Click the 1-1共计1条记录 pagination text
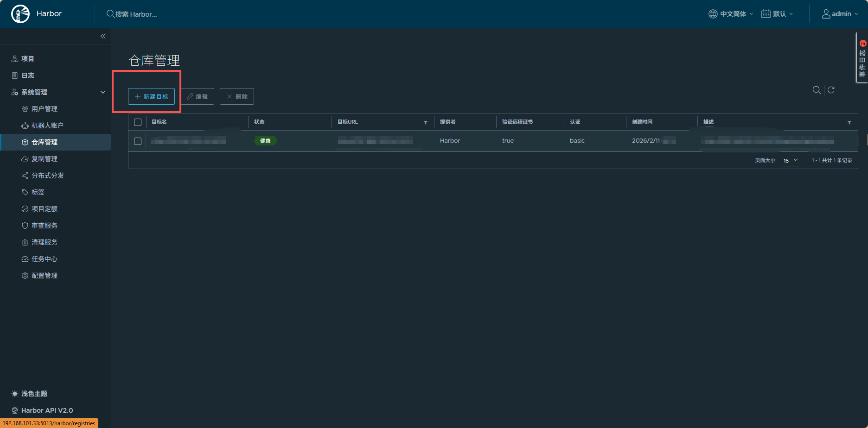The height and width of the screenshot is (428, 868). click(x=832, y=160)
